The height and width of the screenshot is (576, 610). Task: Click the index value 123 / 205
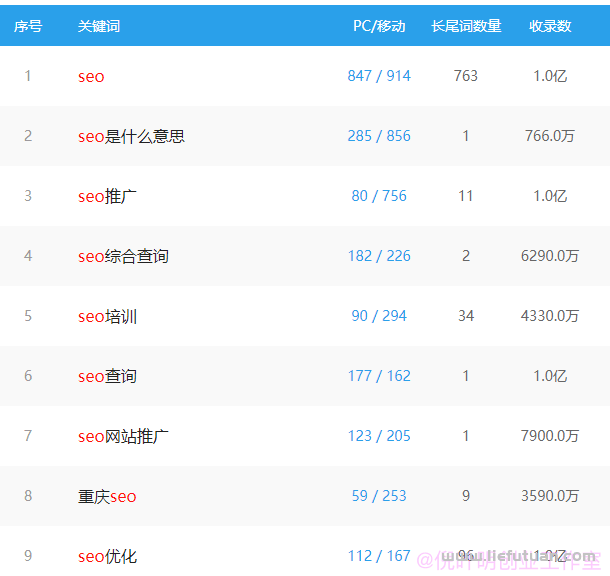pyautogui.click(x=379, y=436)
